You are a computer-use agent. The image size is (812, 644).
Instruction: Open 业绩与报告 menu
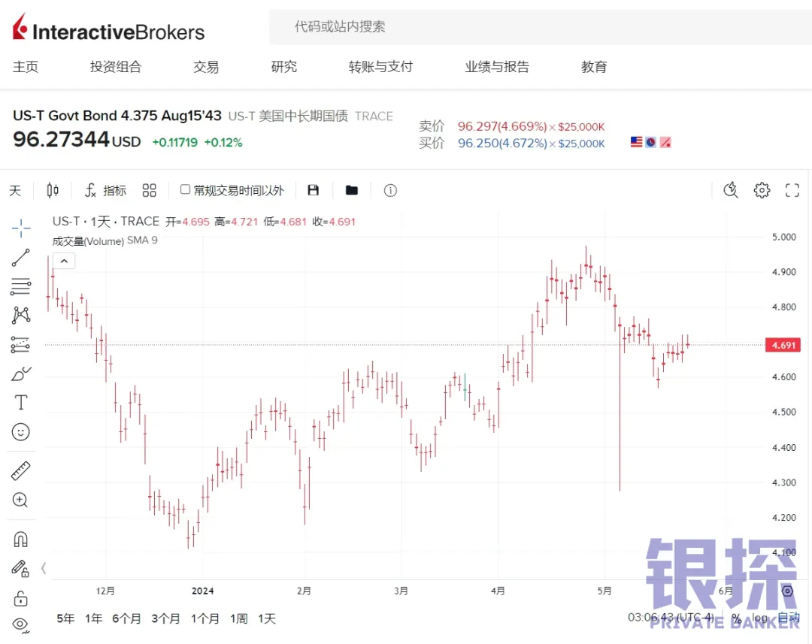click(x=497, y=67)
